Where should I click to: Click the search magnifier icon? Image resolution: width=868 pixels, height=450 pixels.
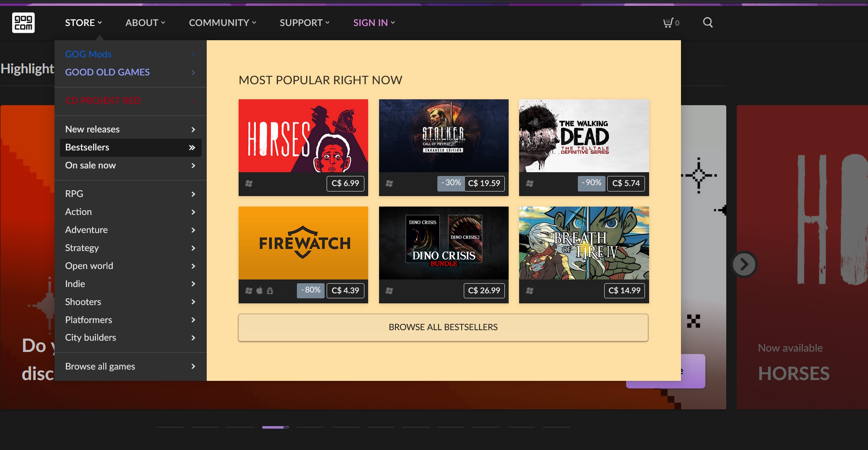[x=707, y=23]
